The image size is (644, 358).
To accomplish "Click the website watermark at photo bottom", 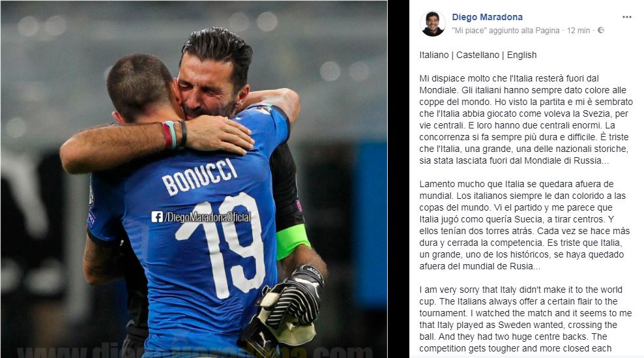I will point(193,351).
